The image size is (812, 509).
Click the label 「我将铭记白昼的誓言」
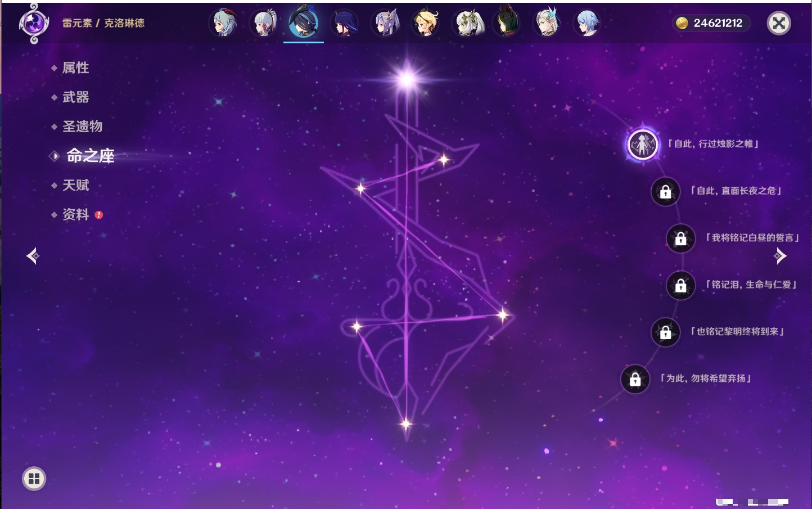(752, 238)
